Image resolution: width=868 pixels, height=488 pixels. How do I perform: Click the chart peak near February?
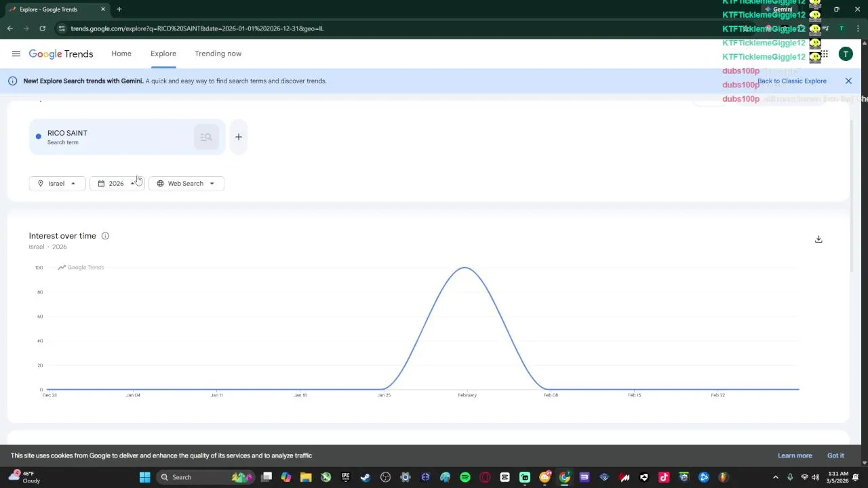coord(465,268)
